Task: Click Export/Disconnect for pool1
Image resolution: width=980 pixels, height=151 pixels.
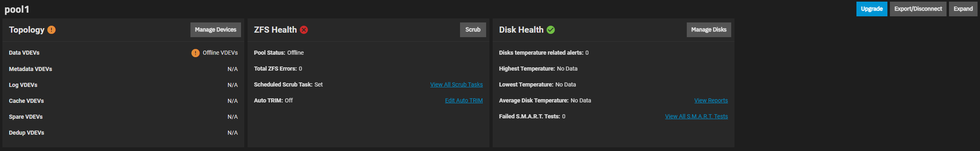Action: (918, 9)
